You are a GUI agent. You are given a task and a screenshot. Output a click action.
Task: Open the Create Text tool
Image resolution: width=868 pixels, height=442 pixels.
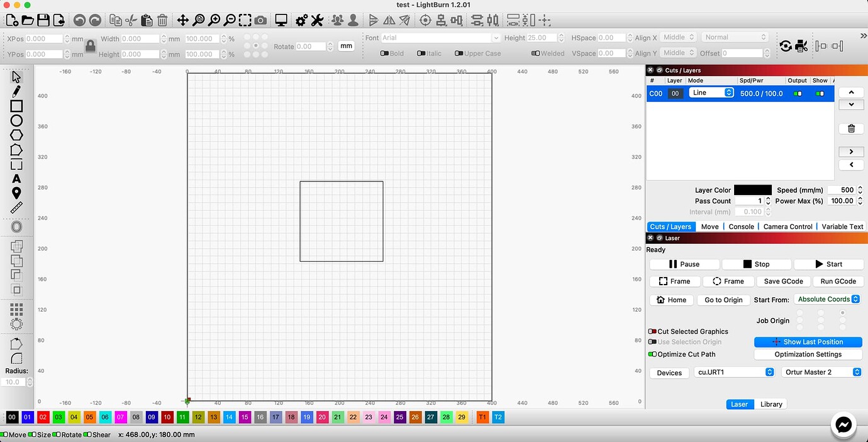tap(16, 178)
